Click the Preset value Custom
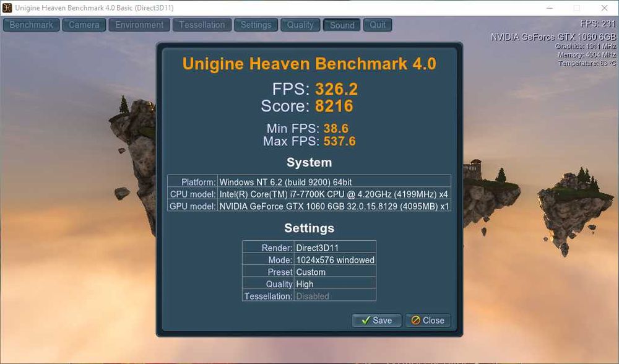619x364 pixels. 311,272
